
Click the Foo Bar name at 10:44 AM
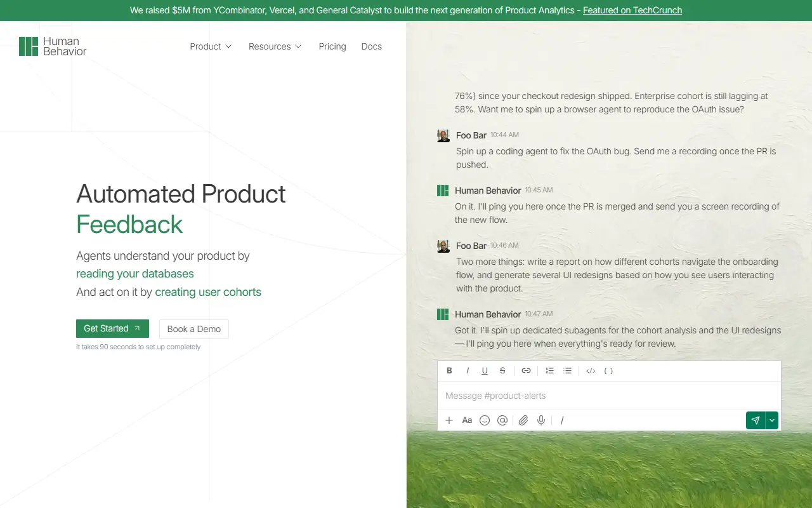pyautogui.click(x=471, y=135)
